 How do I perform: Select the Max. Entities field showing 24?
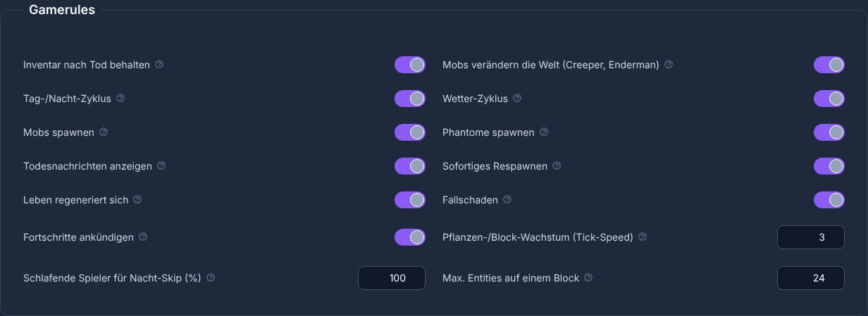coord(811,278)
